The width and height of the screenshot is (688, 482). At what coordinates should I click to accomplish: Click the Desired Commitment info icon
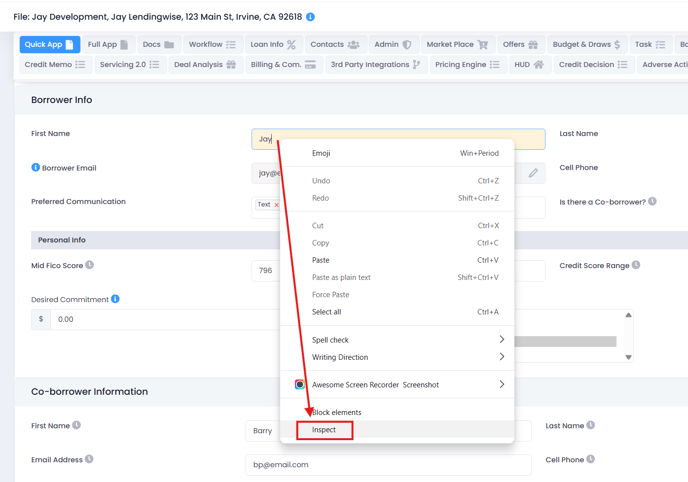[x=115, y=299]
